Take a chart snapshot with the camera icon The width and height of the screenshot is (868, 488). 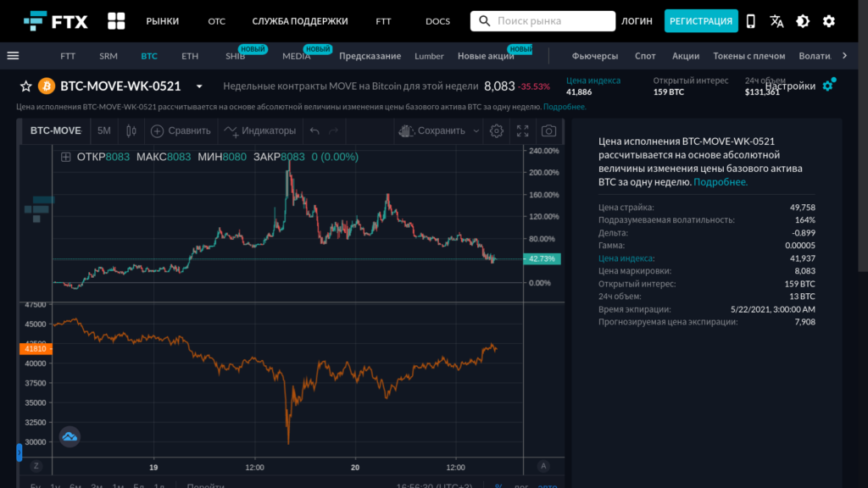click(x=548, y=130)
